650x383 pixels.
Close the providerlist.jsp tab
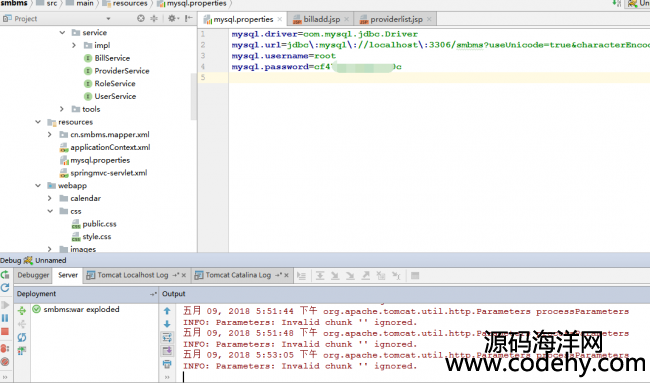pyautogui.click(x=429, y=19)
